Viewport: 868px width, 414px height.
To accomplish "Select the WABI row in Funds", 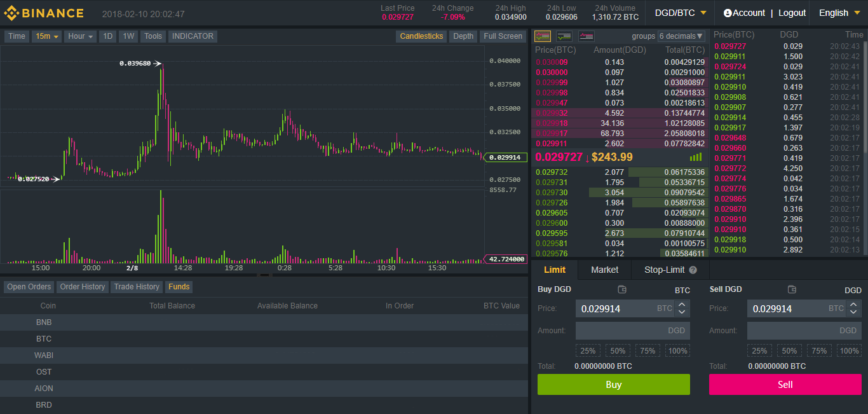I will (x=264, y=355).
